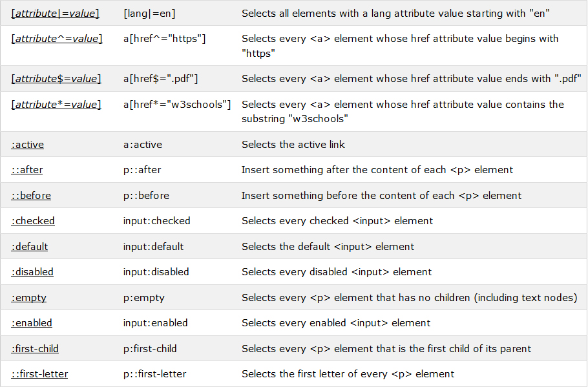Viewport: 588px width, 387px height.
Task: Open the :active selector reference
Action: [27, 145]
